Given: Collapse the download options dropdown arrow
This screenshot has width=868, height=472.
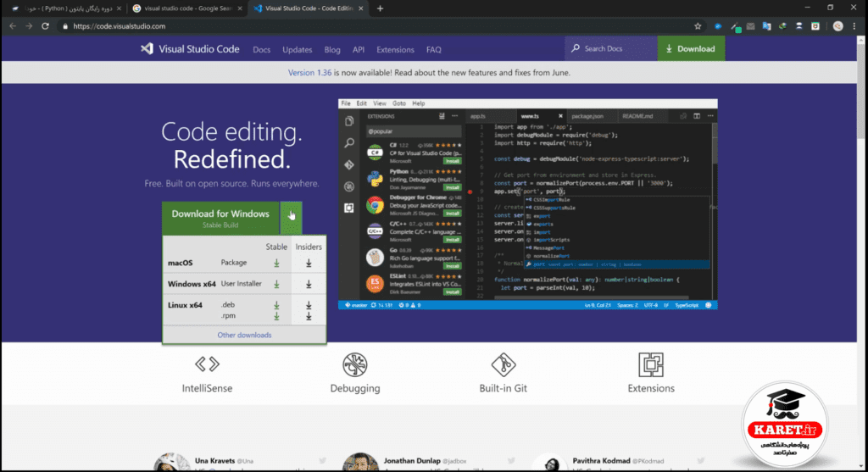Looking at the screenshot, I should click(x=292, y=218).
